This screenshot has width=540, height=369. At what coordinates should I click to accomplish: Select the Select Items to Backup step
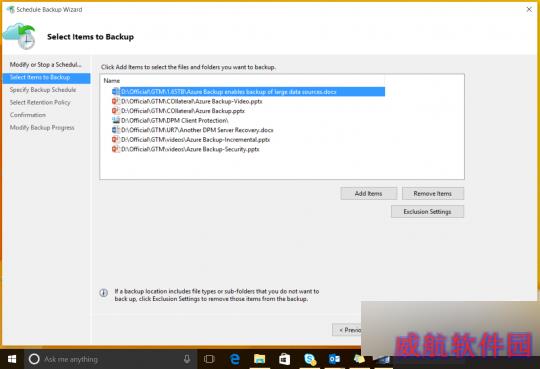point(46,78)
